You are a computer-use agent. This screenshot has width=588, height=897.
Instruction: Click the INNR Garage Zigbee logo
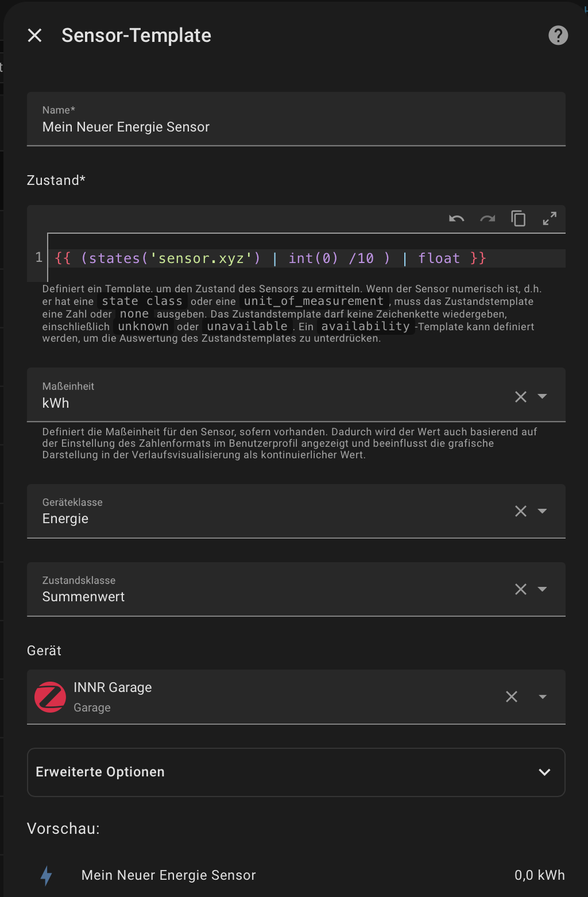[50, 697]
